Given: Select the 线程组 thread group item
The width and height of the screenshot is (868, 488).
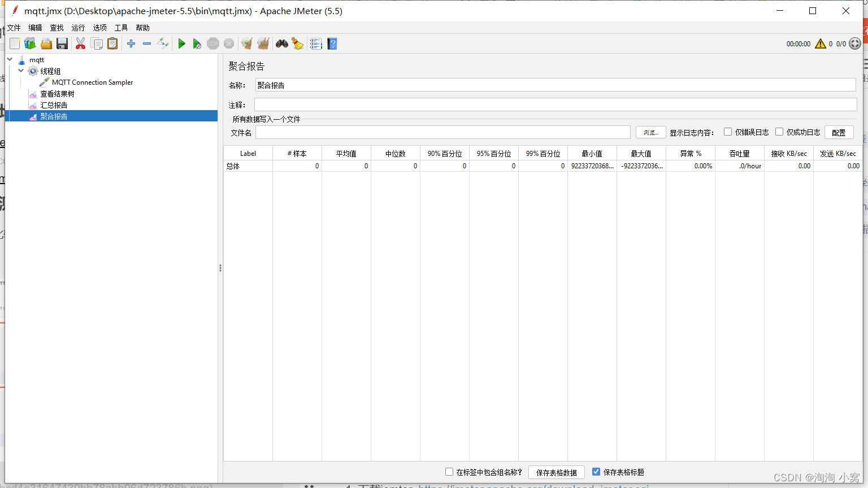Looking at the screenshot, I should [x=50, y=71].
